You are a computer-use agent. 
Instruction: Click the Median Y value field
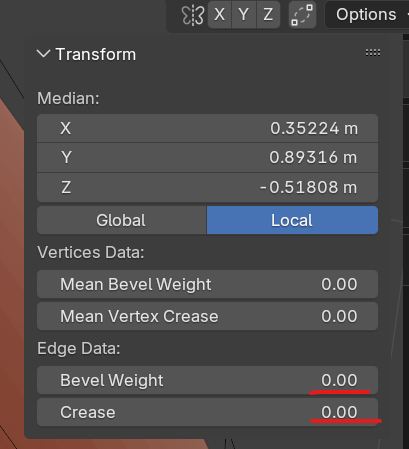(207, 158)
